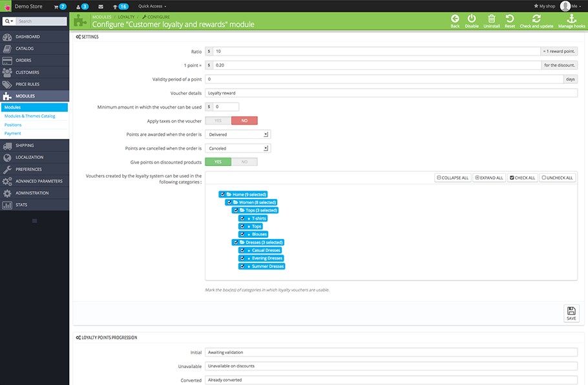Click the Back arrow icon in header
The image size is (588, 385).
(x=455, y=18)
